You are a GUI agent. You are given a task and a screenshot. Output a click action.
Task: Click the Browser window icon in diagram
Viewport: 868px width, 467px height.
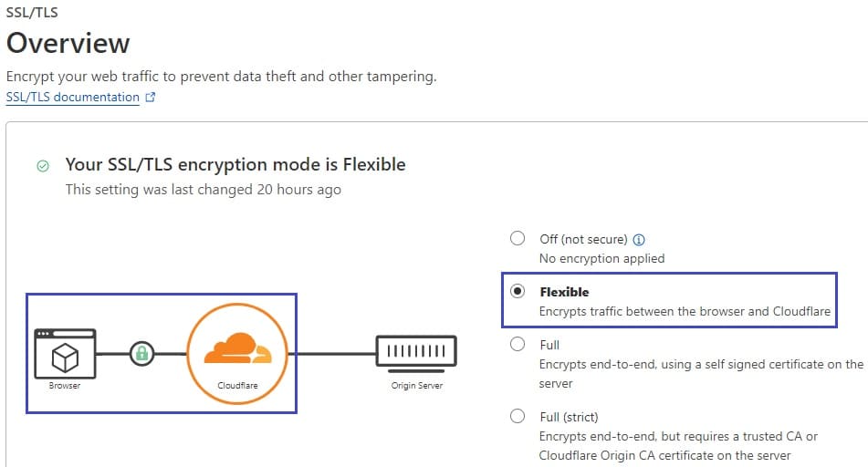click(x=65, y=354)
